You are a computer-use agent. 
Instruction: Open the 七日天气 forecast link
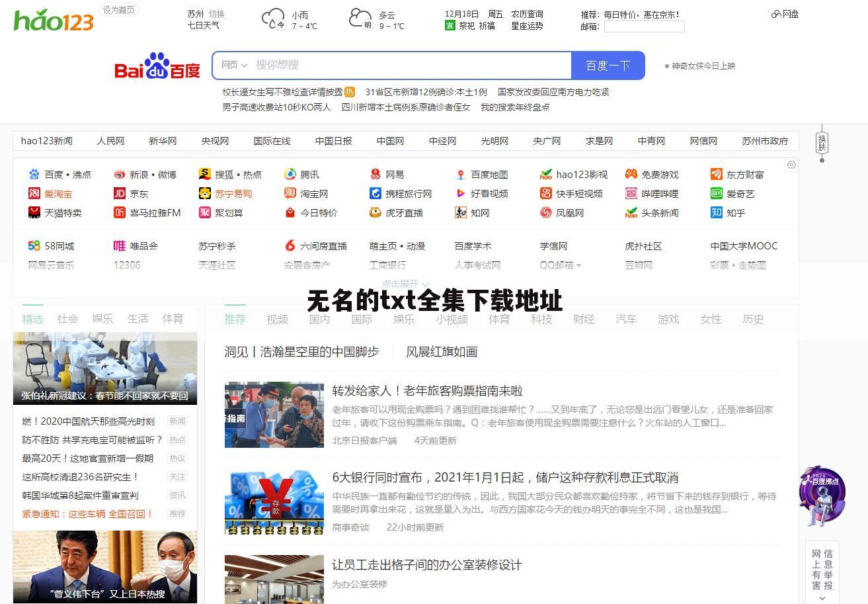(x=204, y=26)
